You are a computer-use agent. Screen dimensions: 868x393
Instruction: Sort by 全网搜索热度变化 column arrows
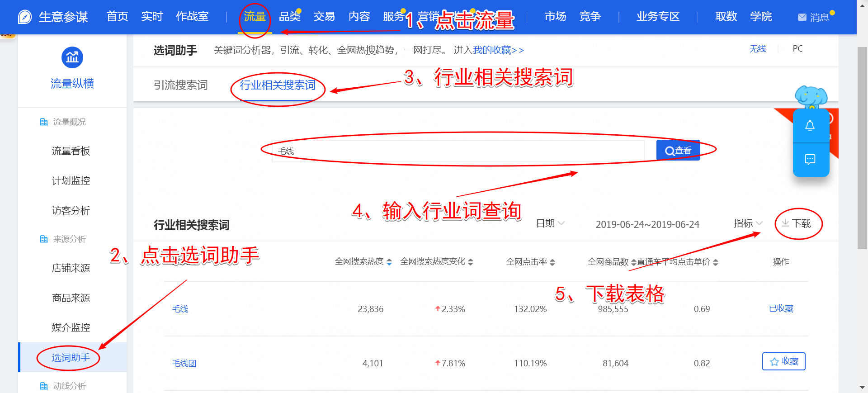tap(471, 262)
